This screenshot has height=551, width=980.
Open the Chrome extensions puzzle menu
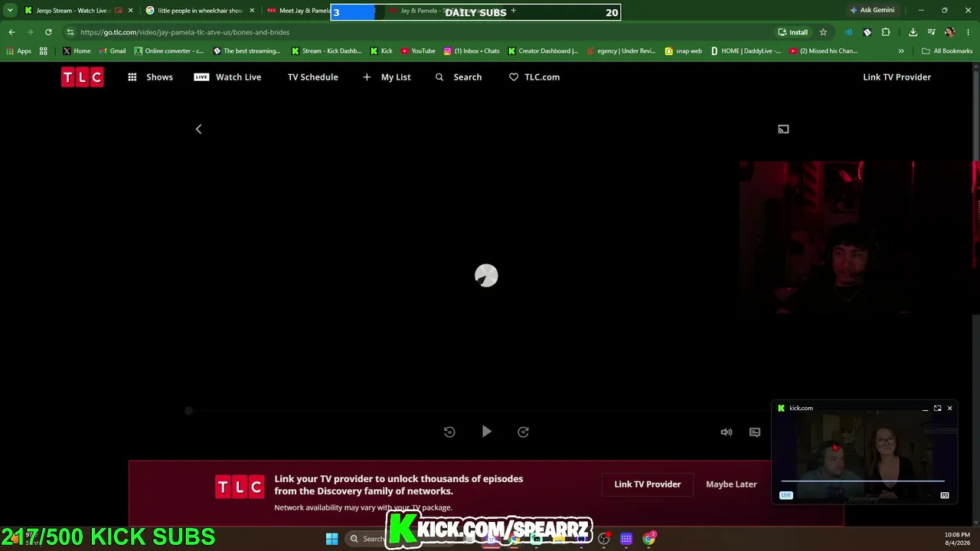tap(886, 32)
